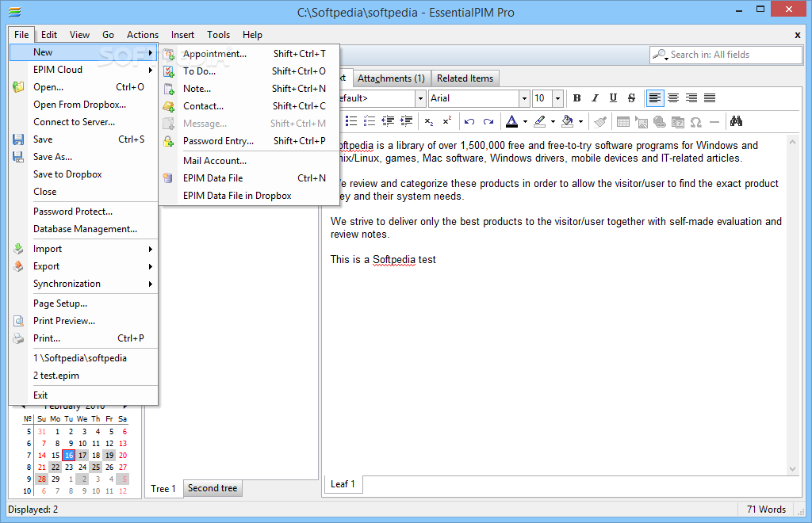Redo the last edit
The height and width of the screenshot is (523, 812).
click(488, 121)
